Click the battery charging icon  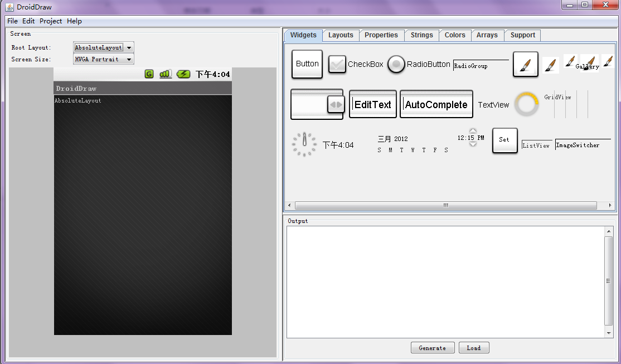(x=183, y=74)
